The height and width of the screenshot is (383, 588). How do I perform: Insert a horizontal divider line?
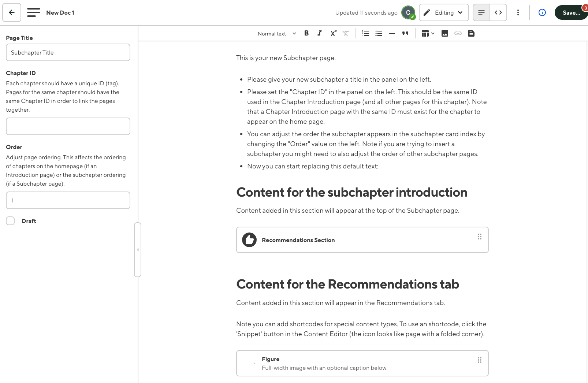click(x=392, y=33)
